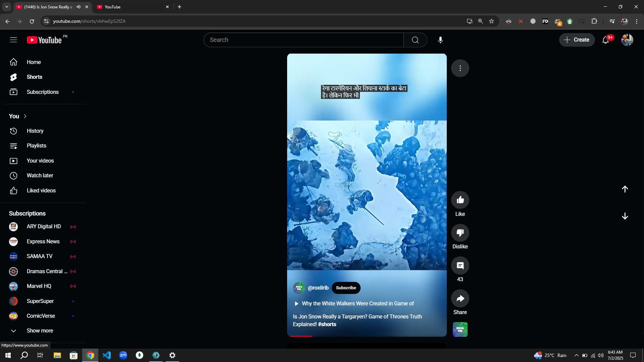Share this short

pyautogui.click(x=460, y=298)
